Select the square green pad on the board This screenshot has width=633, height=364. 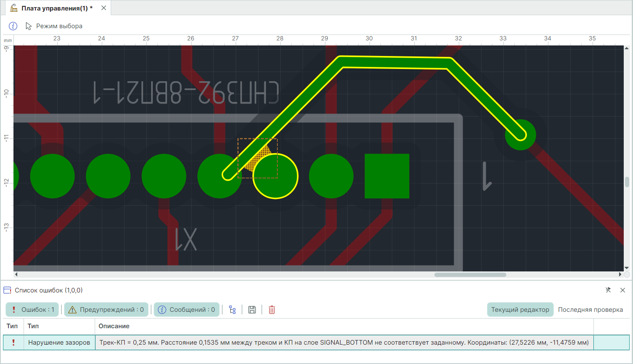pos(387,176)
